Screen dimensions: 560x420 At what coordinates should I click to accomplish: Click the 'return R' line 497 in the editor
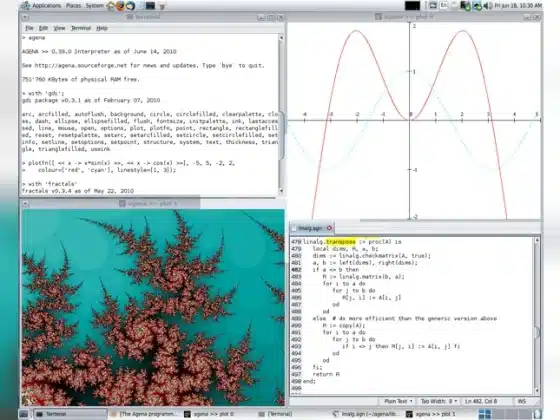[x=326, y=374]
